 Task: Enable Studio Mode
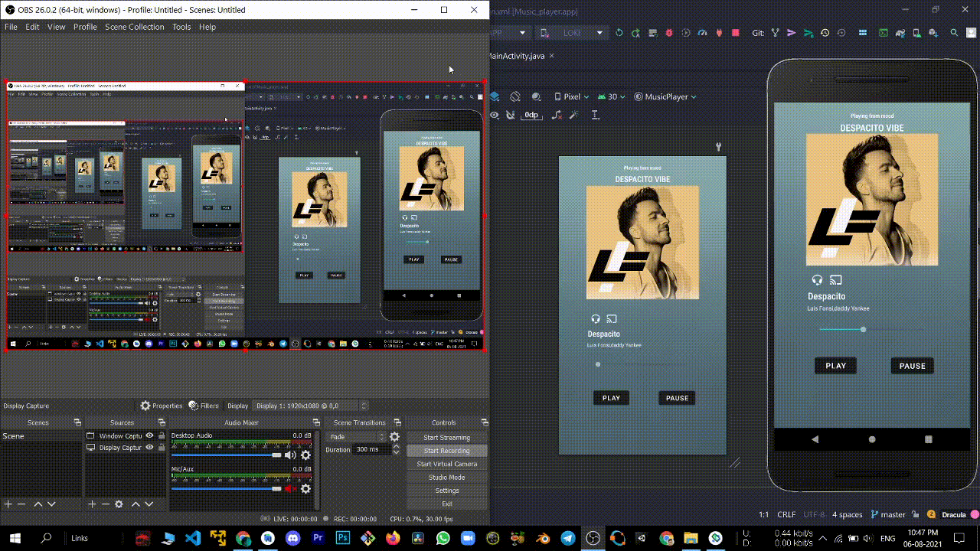(x=446, y=478)
